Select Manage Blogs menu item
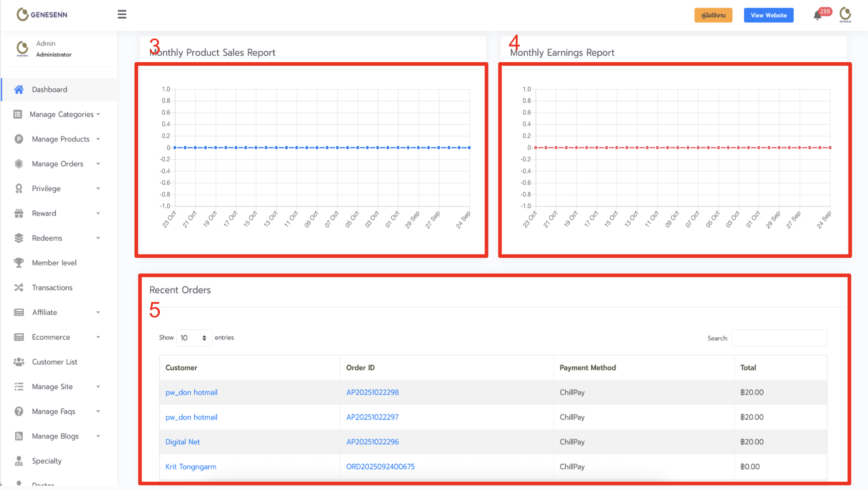868x490 pixels. (x=55, y=436)
